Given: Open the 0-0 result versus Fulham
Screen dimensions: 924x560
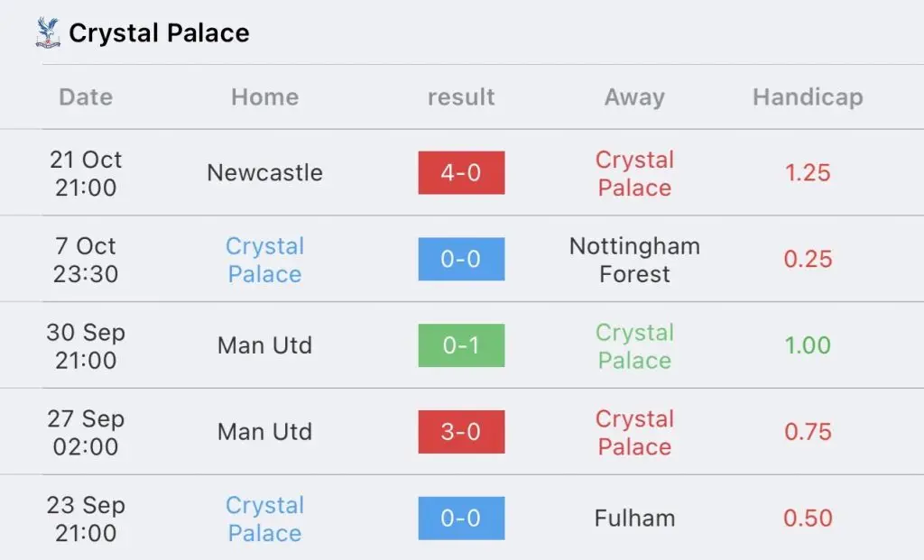Looking at the screenshot, I should [461, 519].
